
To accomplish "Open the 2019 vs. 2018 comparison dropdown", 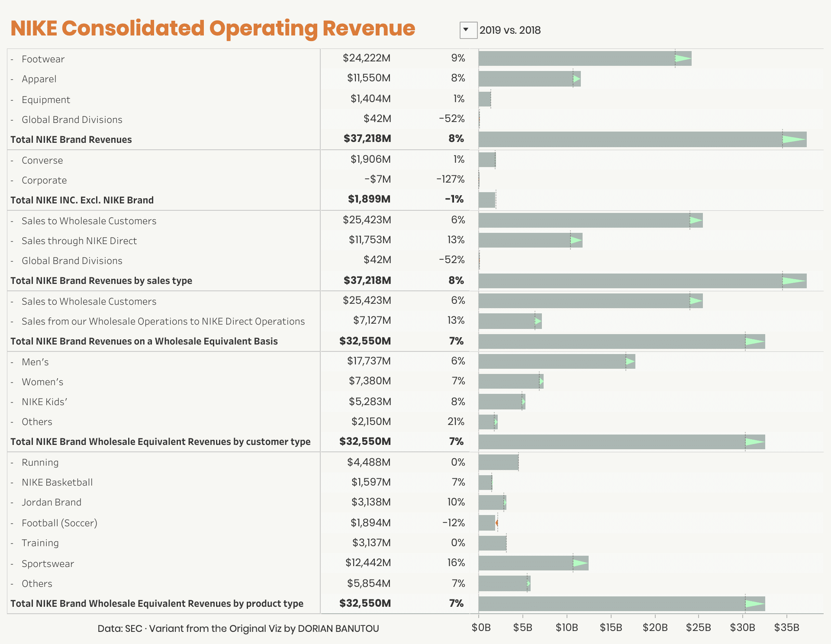I will click(468, 30).
